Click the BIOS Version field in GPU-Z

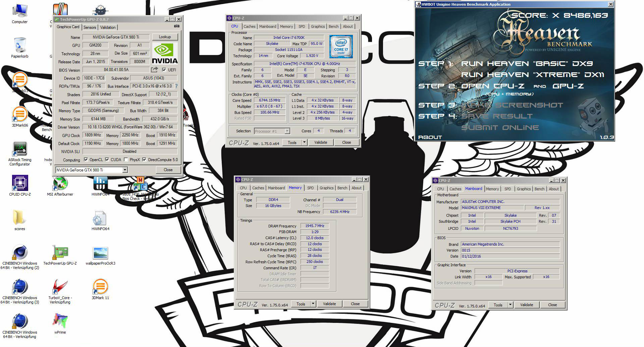point(116,70)
